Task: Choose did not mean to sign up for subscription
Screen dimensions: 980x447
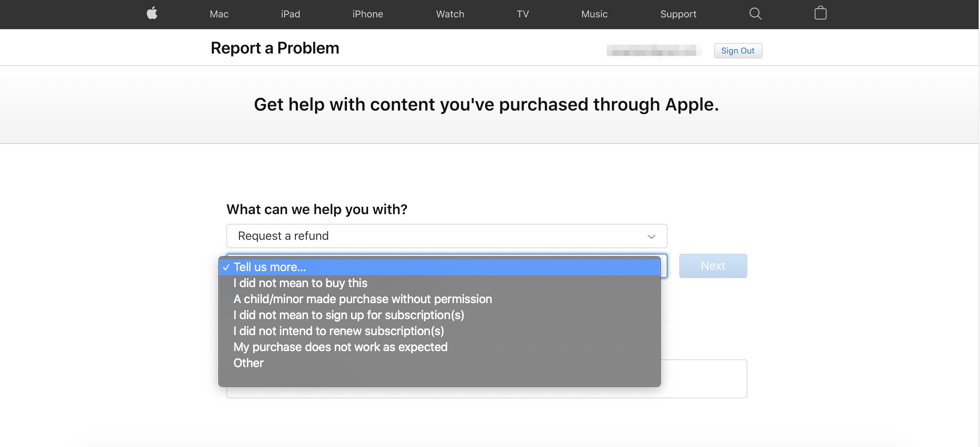Action: pos(439,315)
